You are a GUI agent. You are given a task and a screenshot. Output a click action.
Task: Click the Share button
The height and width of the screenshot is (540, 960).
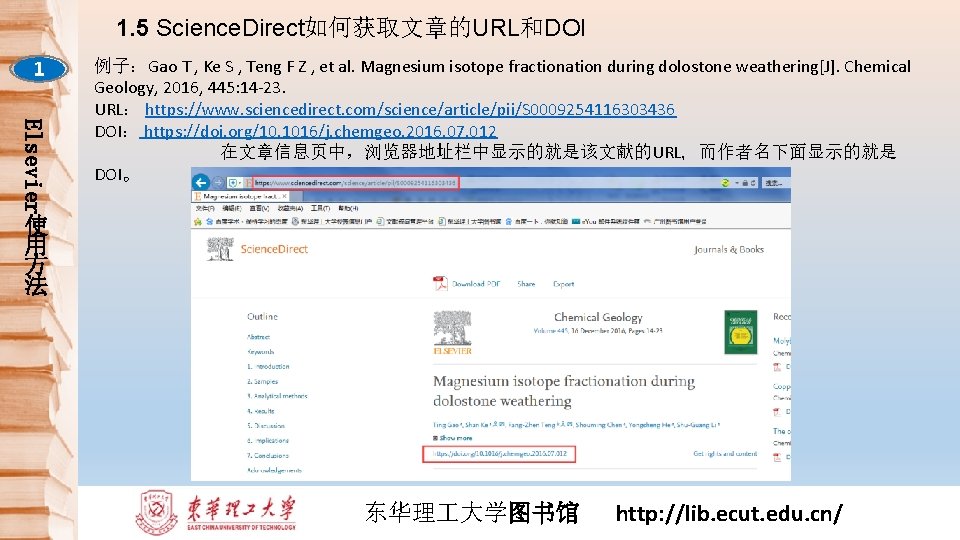pyautogui.click(x=526, y=284)
